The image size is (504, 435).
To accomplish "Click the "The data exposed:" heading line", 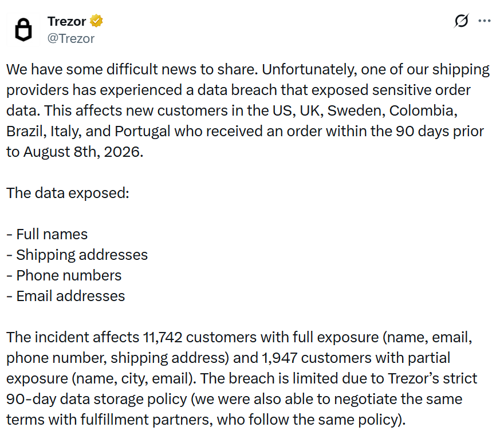I will tap(68, 193).
